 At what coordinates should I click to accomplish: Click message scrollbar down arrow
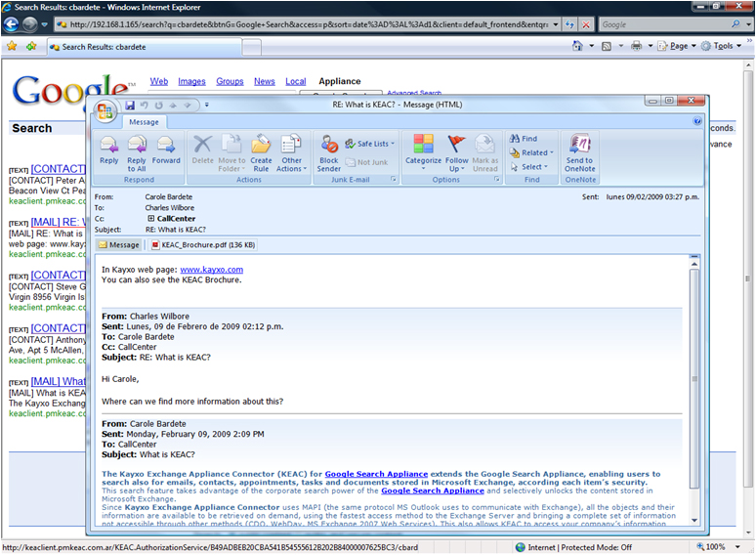point(694,520)
